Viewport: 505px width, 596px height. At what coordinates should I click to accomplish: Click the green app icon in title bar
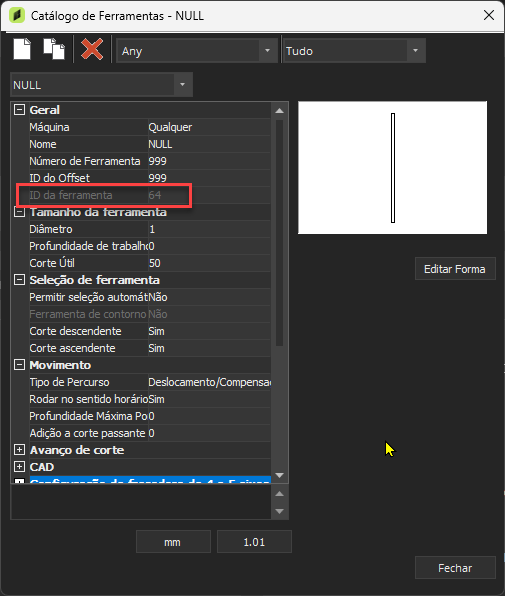coord(17,16)
